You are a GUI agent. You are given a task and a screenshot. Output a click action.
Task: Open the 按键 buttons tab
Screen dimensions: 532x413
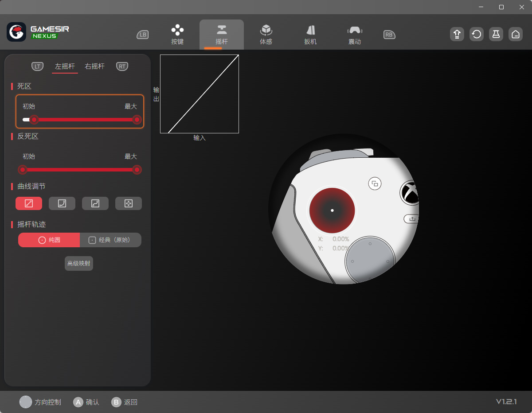tap(177, 35)
